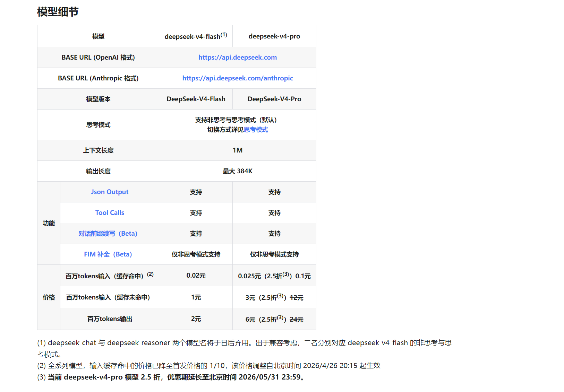Click the 思考模式 row label

[98, 125]
